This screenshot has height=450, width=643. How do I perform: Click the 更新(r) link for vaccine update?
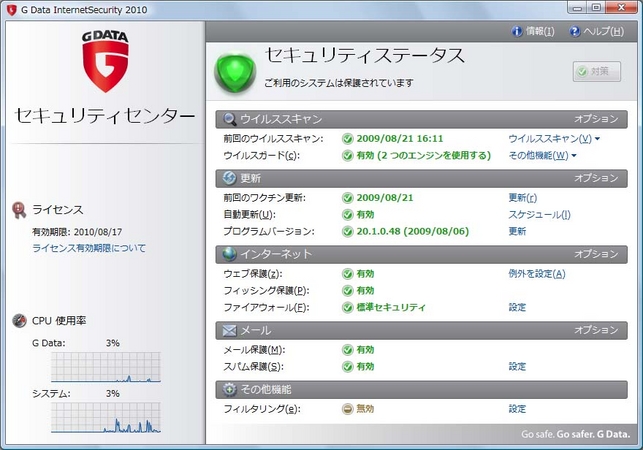[x=522, y=198]
